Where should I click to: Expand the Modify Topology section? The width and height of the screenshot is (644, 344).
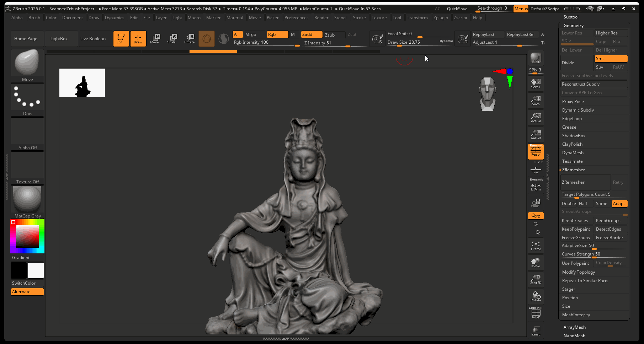point(578,272)
